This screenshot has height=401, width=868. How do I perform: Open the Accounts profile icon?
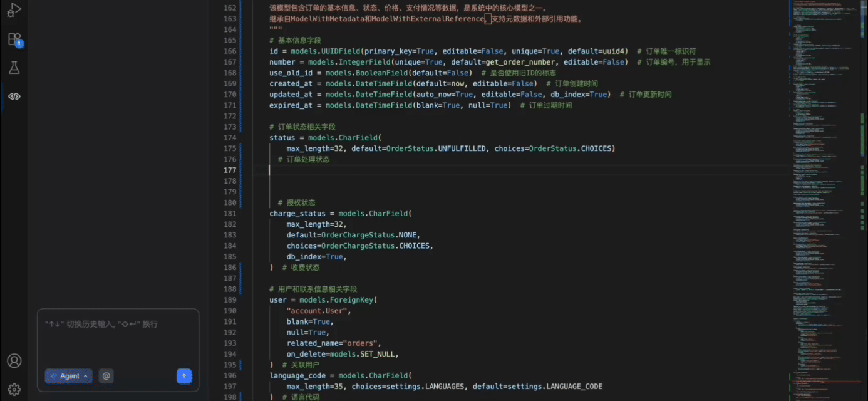14,361
